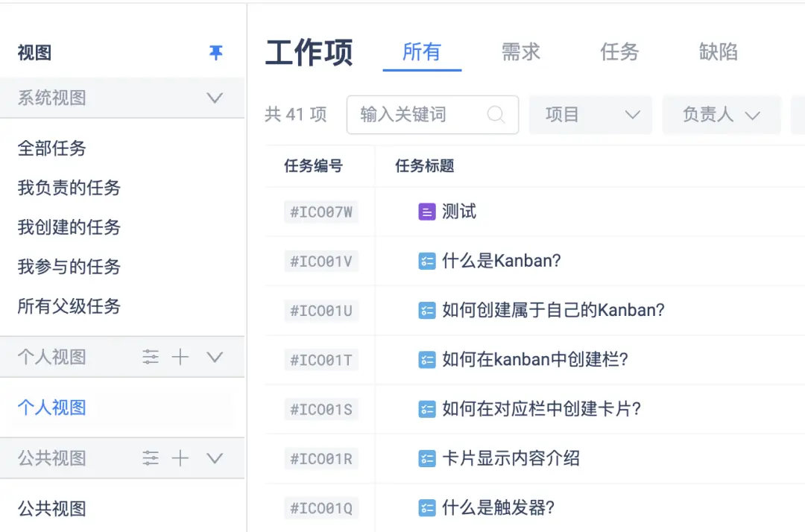Click the blue pin icon beside 视图
The image size is (805, 532).
point(215,53)
